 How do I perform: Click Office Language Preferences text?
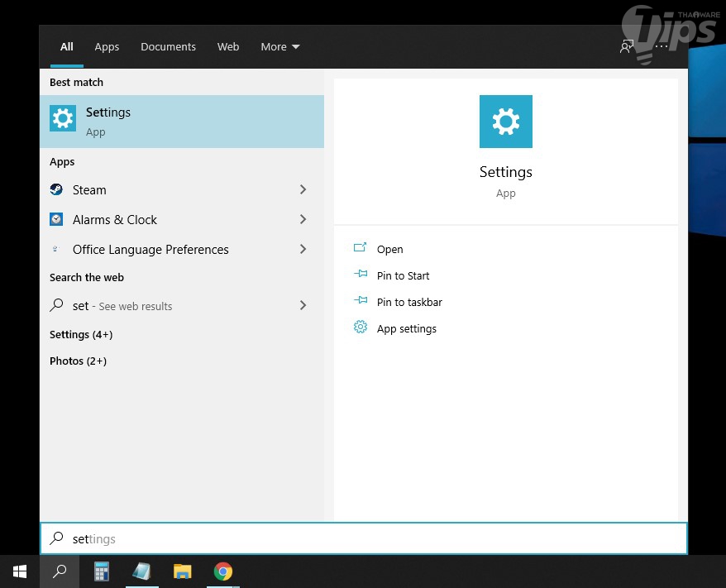point(150,250)
